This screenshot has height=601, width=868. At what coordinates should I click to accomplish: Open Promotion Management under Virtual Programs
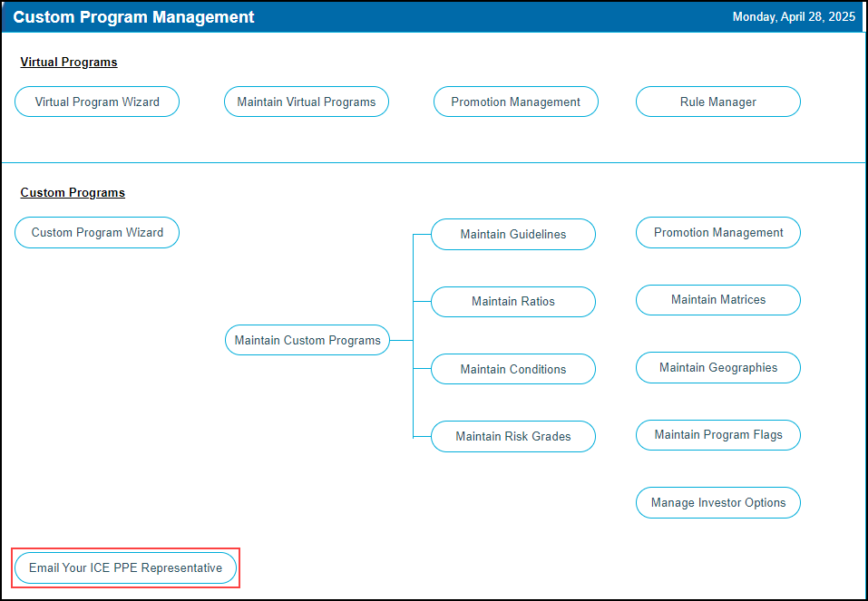tap(515, 102)
